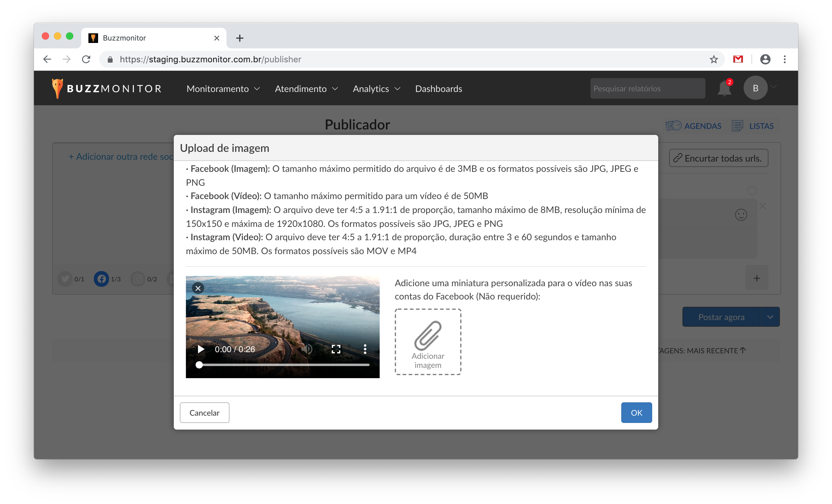Toggle the Twitter account selector 0/1
Image resolution: width=832 pixels, height=504 pixels.
coord(65,279)
